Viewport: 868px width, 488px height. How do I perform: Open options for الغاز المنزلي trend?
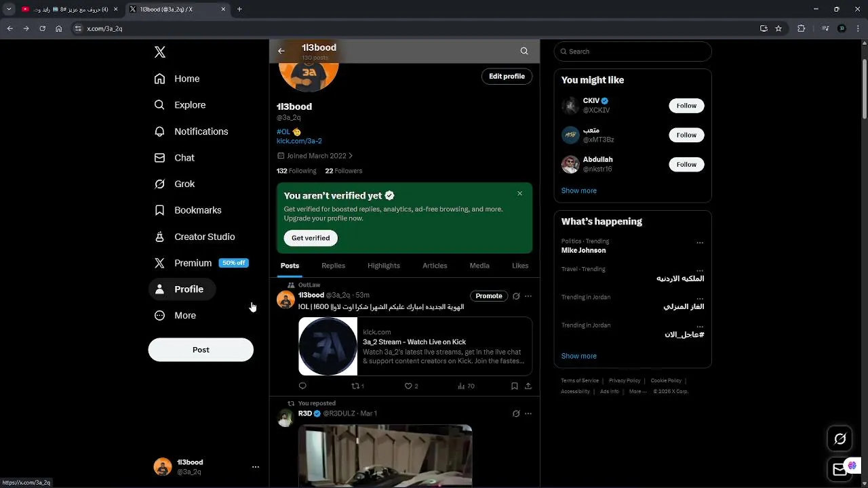[700, 298]
